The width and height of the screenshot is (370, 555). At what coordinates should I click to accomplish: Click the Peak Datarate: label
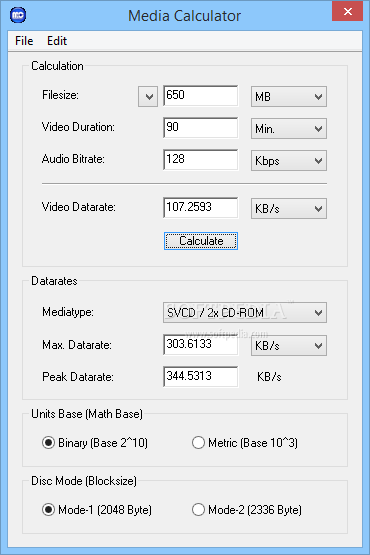(78, 377)
